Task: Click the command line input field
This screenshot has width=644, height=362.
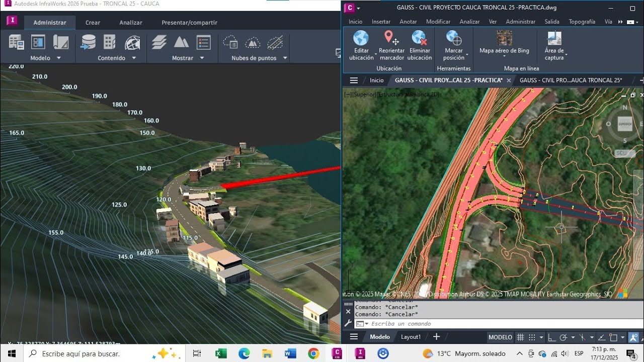Action: pos(498,324)
